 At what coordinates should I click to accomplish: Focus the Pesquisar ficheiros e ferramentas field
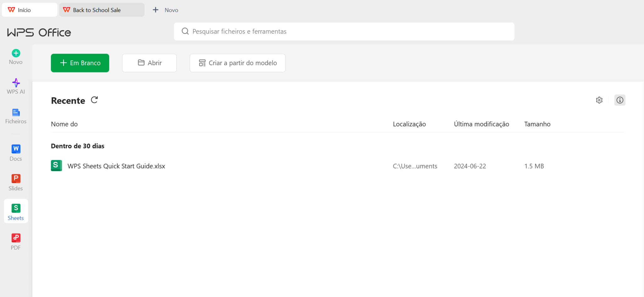pyautogui.click(x=344, y=31)
